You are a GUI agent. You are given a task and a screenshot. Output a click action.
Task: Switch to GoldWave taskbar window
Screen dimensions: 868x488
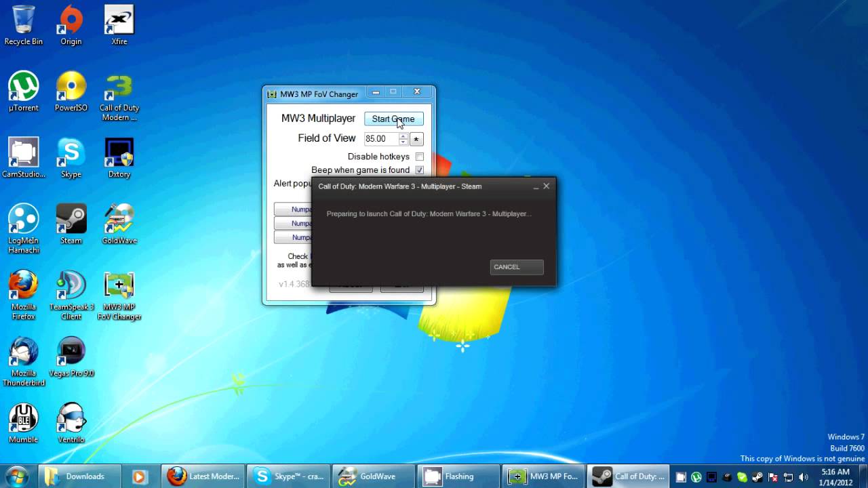coord(375,476)
